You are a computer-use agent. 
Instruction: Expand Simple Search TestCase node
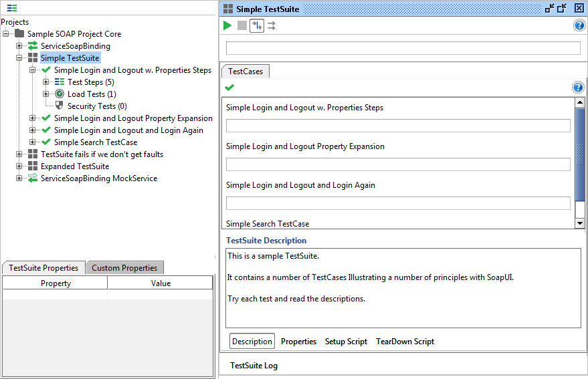(33, 142)
